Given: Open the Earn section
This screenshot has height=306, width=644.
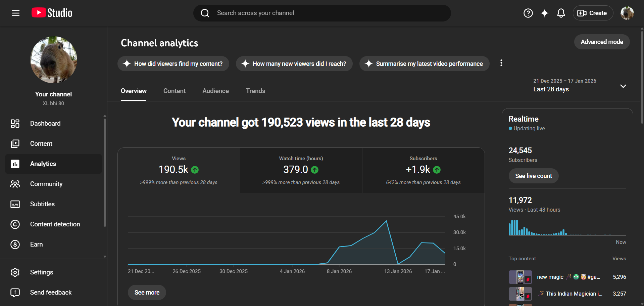Looking at the screenshot, I should [x=36, y=245].
